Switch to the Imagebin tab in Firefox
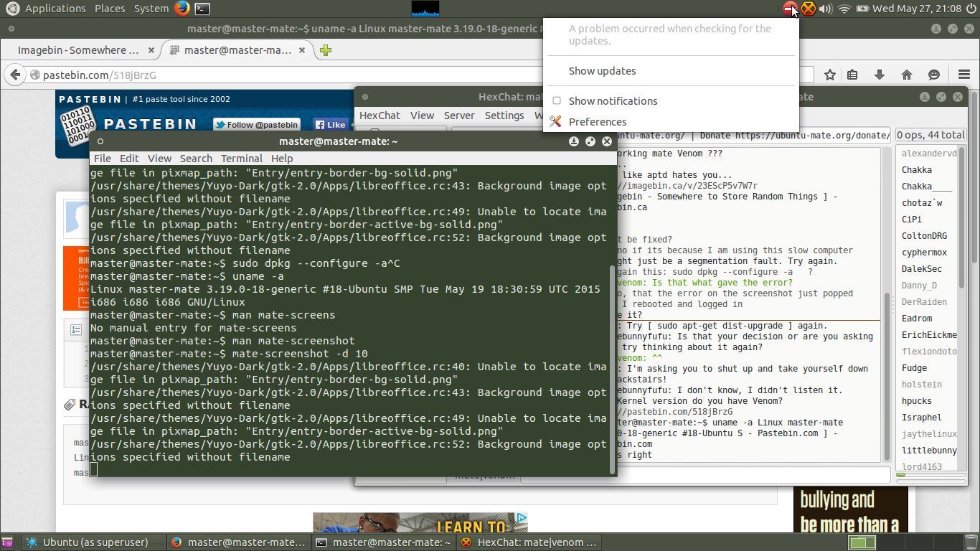This screenshot has width=980, height=551. [x=78, y=50]
